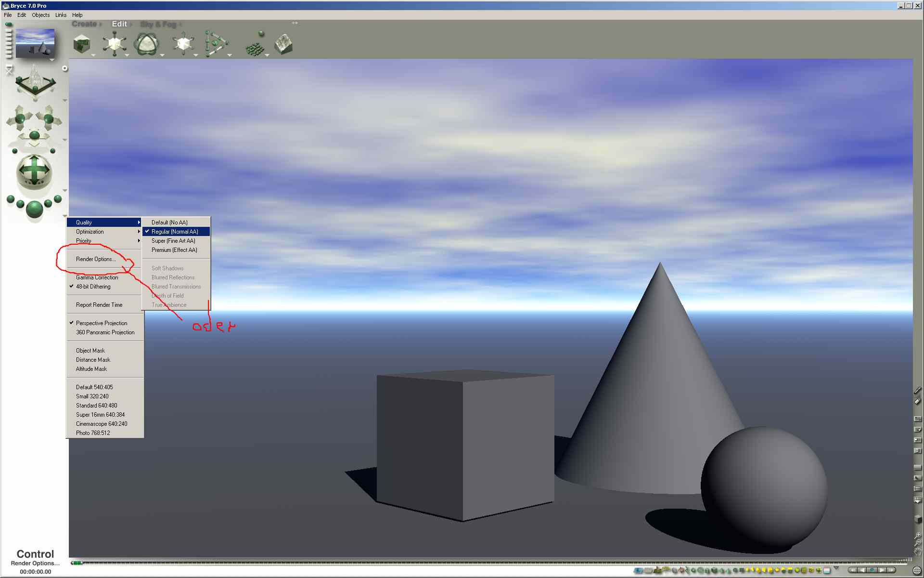This screenshot has height=578, width=924.
Task: Click Render Options... menu entry
Action: tap(96, 259)
